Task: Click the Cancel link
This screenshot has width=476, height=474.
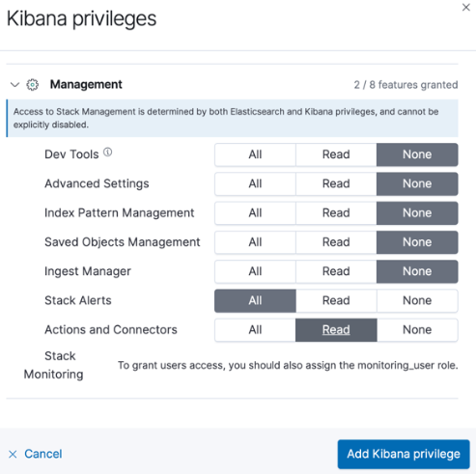Action: (x=43, y=454)
